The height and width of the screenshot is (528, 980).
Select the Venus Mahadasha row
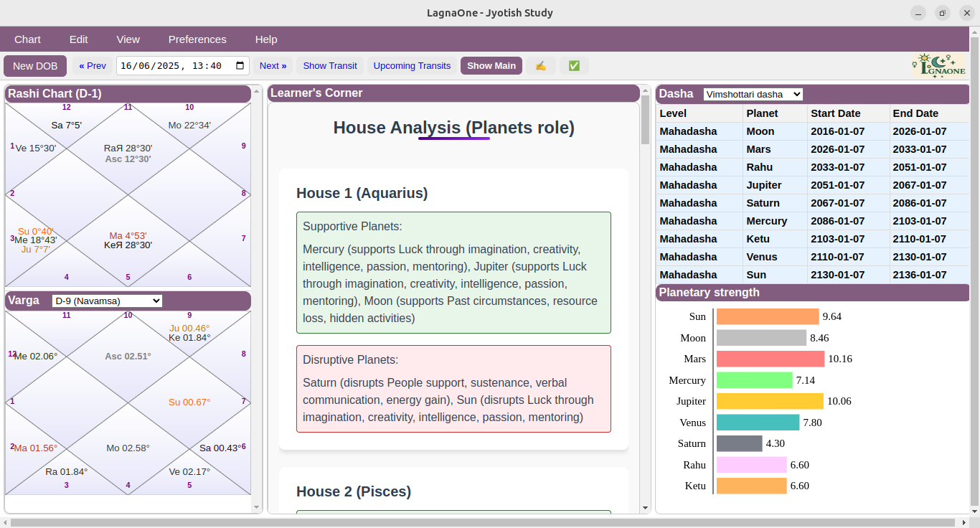(813, 257)
